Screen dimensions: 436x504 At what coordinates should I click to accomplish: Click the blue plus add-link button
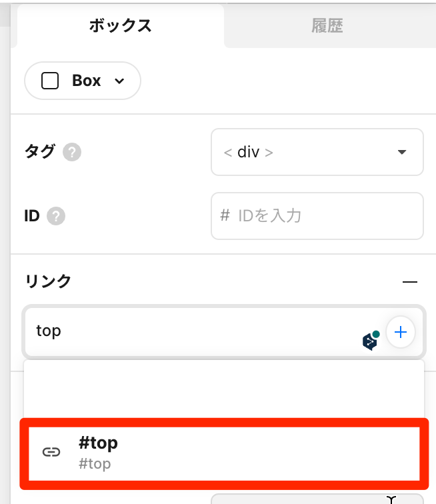pos(400,332)
